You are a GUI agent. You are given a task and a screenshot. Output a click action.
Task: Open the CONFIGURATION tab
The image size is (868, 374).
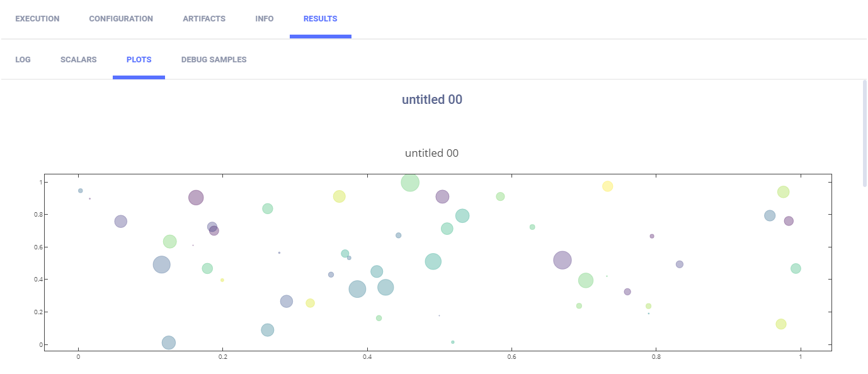[x=121, y=19]
